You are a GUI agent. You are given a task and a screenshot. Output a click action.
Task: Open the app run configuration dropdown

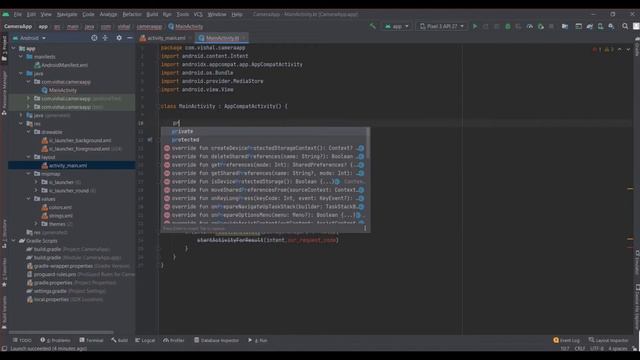point(396,26)
